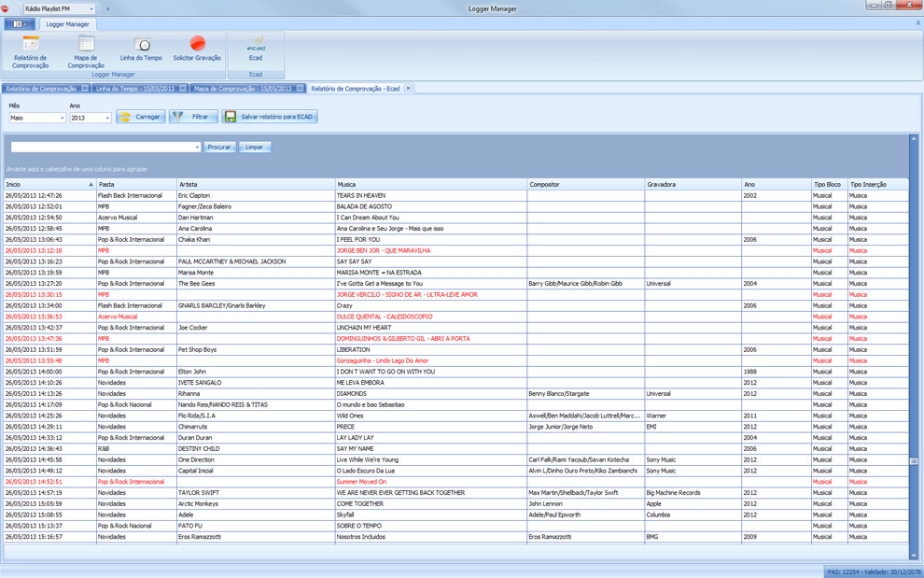Switch to Linha do Tempo - 15/05/2013 tab
Image resolution: width=924 pixels, height=578 pixels.
pos(135,89)
